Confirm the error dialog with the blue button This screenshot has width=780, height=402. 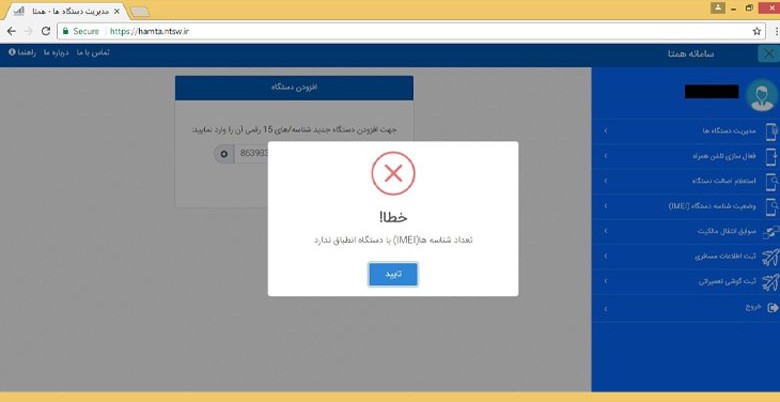click(x=393, y=275)
